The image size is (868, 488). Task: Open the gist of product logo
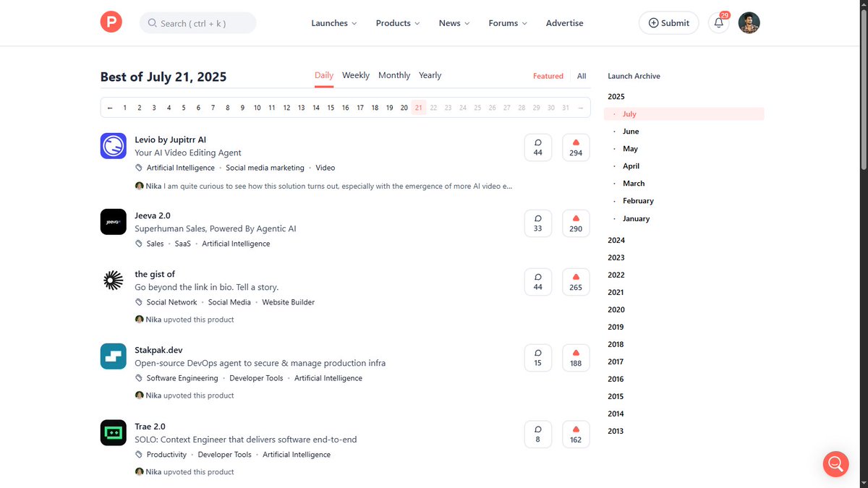tap(114, 281)
